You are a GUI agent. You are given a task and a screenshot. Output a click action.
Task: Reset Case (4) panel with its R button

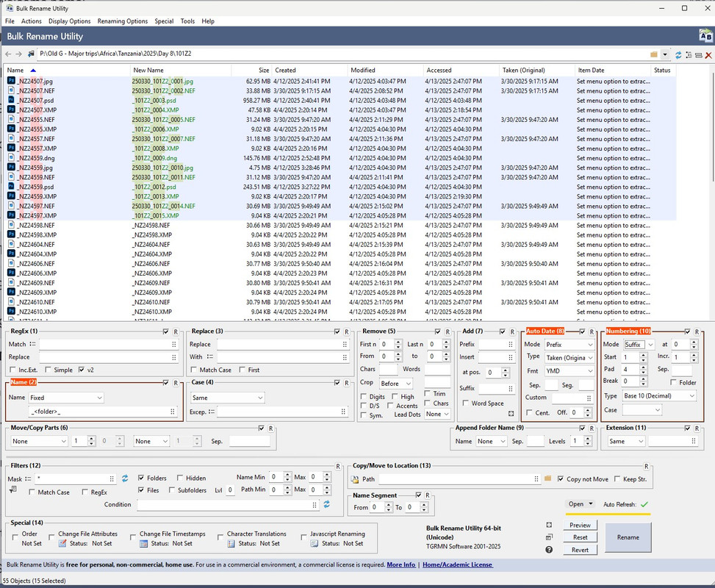(347, 383)
